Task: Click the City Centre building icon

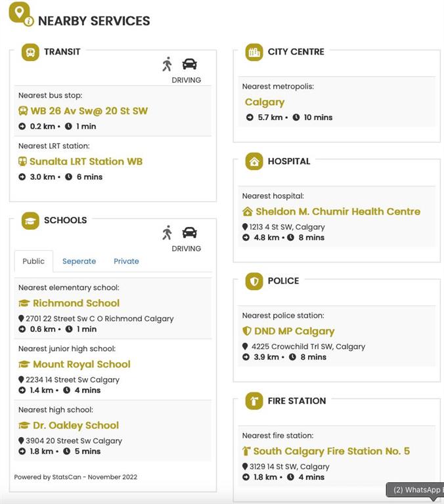Action: 254,52
